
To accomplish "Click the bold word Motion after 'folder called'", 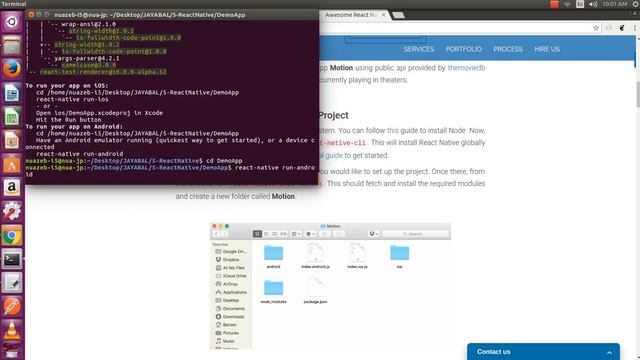I will (283, 196).
